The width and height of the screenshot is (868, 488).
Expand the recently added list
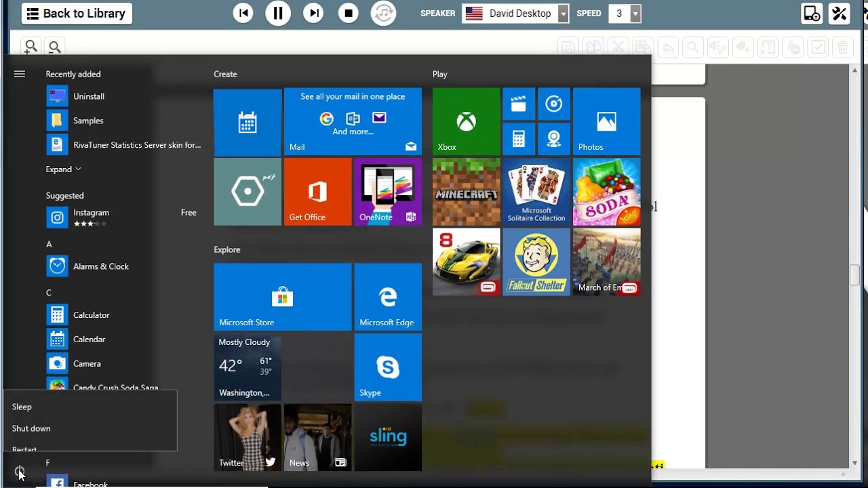[64, 169]
